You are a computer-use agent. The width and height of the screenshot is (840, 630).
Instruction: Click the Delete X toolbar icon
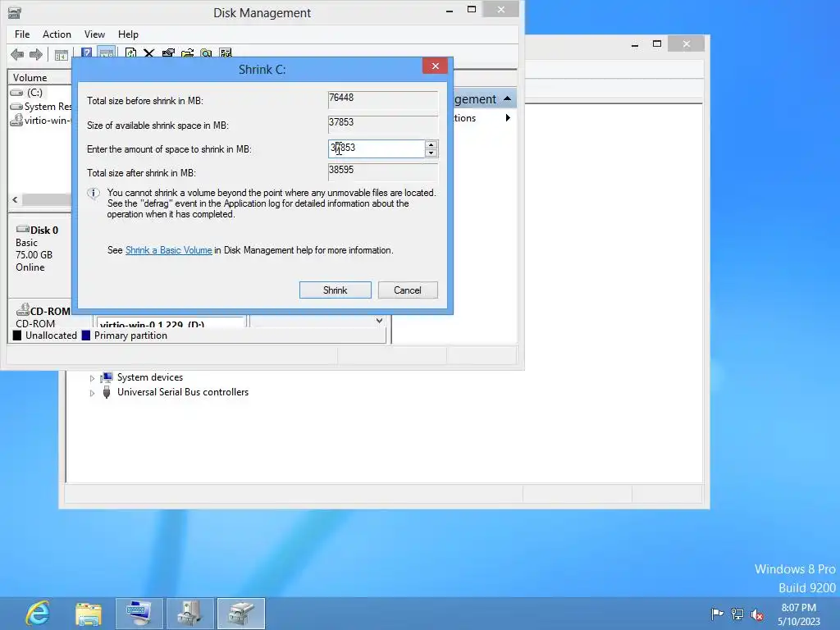click(x=149, y=53)
